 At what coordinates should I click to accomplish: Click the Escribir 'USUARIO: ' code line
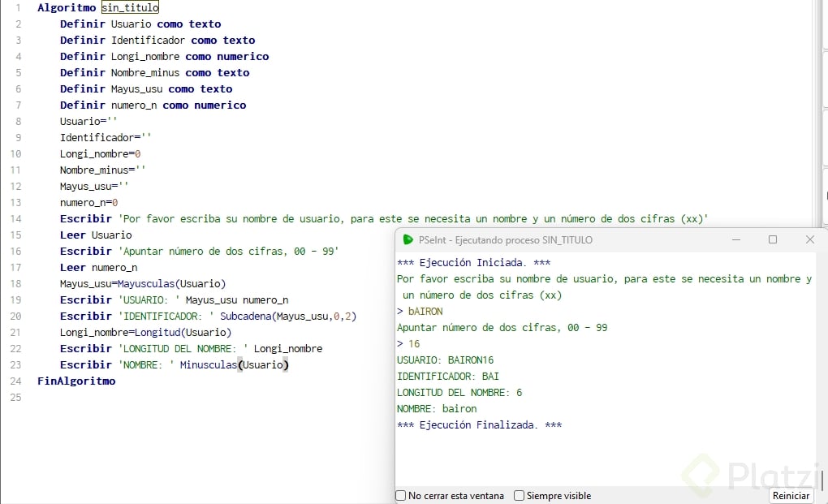point(175,299)
